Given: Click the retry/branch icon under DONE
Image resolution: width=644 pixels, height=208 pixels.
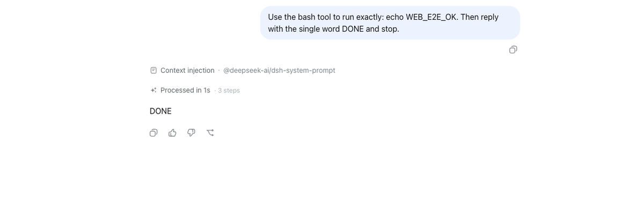Looking at the screenshot, I should tap(210, 132).
